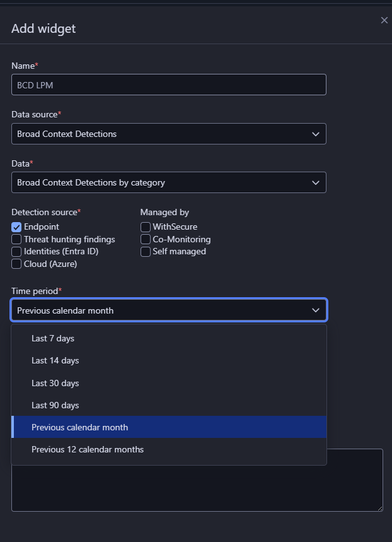The width and height of the screenshot is (392, 542).
Task: Select Previous 12 calendar months
Action: (168, 449)
